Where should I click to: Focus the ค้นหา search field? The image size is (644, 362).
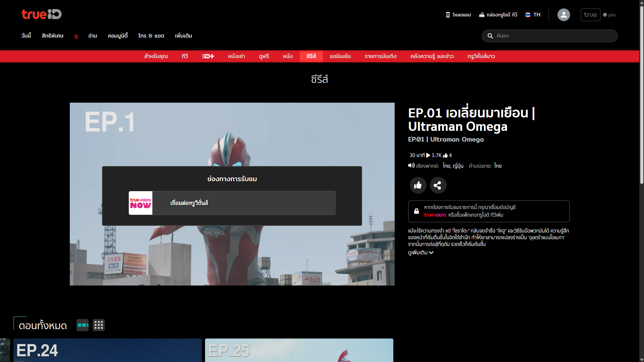550,36
